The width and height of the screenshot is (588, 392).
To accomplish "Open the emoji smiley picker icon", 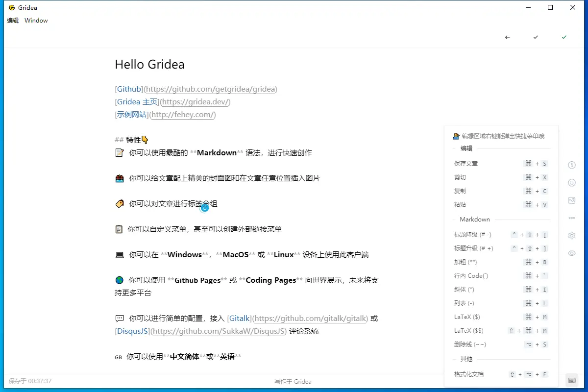I will coord(571,183).
